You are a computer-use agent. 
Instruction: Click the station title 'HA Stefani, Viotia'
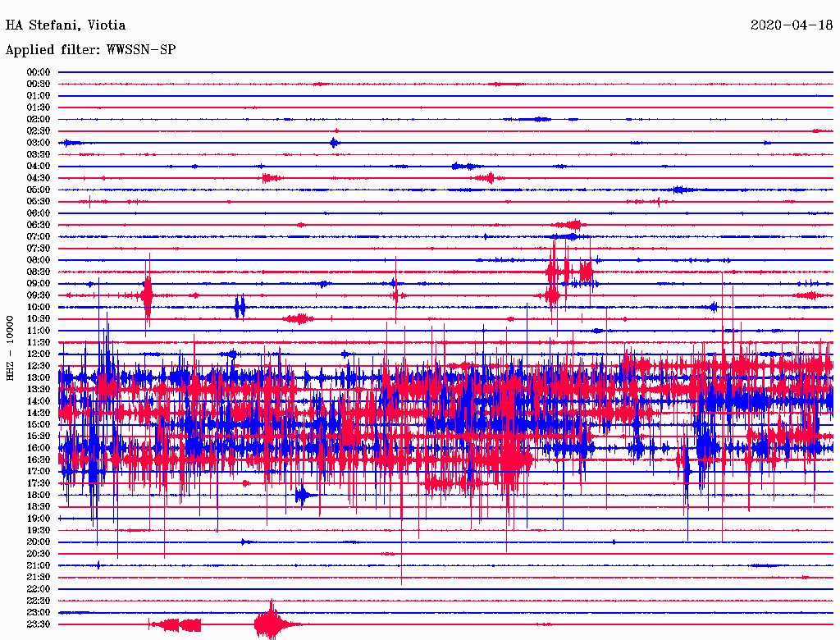pyautogui.click(x=66, y=25)
